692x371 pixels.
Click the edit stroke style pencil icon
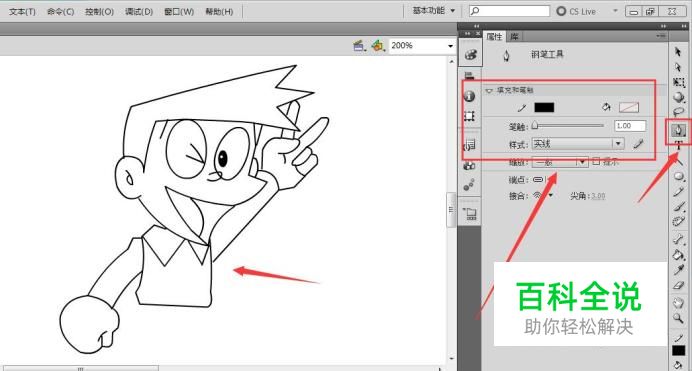click(638, 144)
